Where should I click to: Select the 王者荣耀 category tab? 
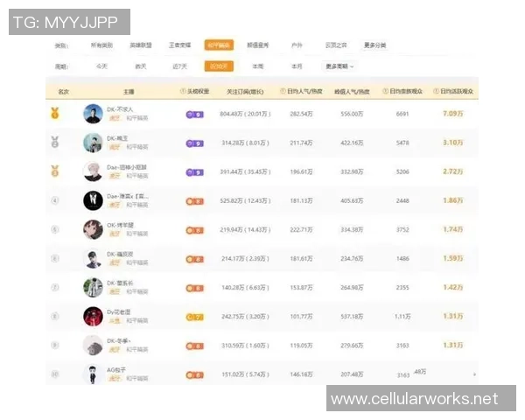(x=179, y=45)
